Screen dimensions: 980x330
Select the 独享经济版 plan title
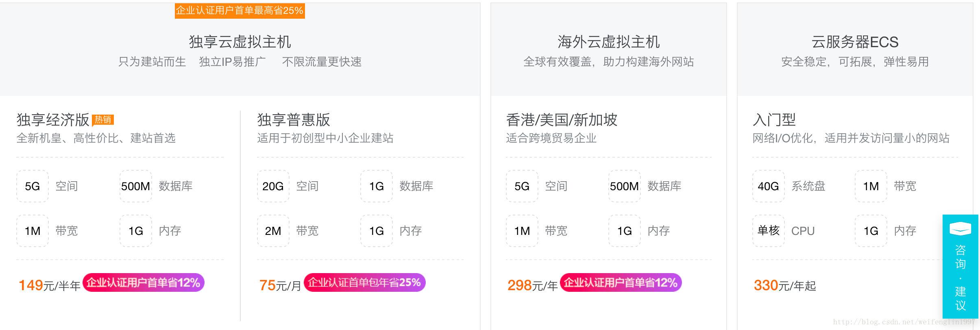coord(53,120)
